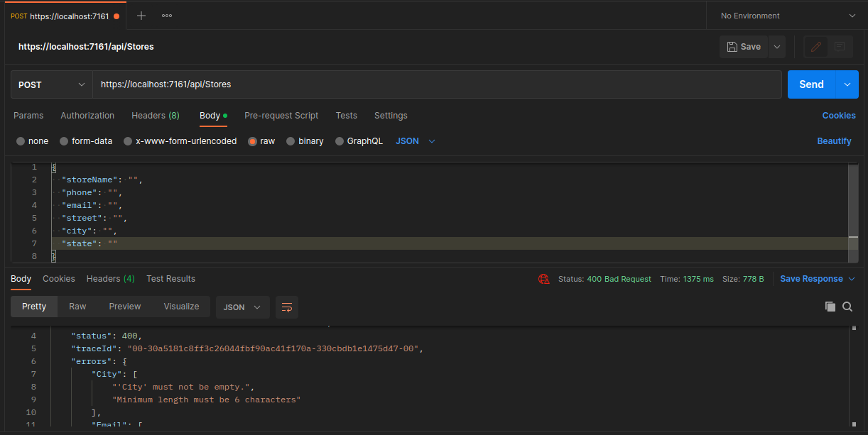Screen dimensions: 868x435
Task: Open the tab options three-dots menu
Action: coord(167,16)
